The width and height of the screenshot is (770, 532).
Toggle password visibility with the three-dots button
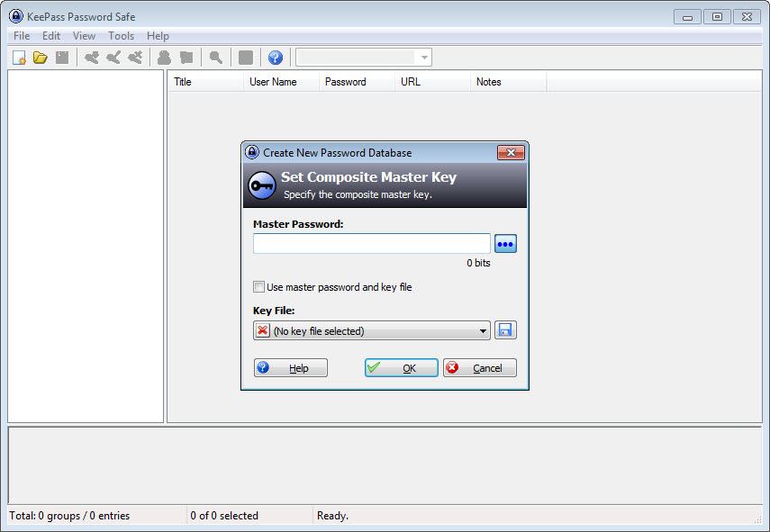tap(505, 244)
